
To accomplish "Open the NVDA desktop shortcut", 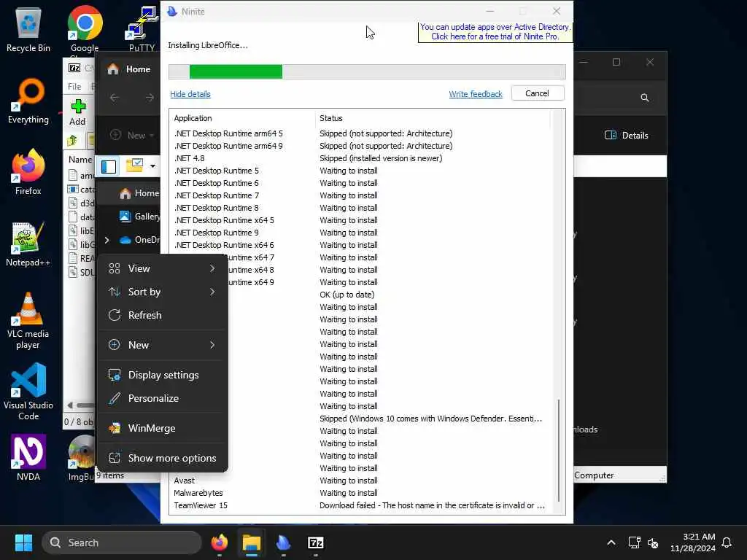I will pos(28,458).
